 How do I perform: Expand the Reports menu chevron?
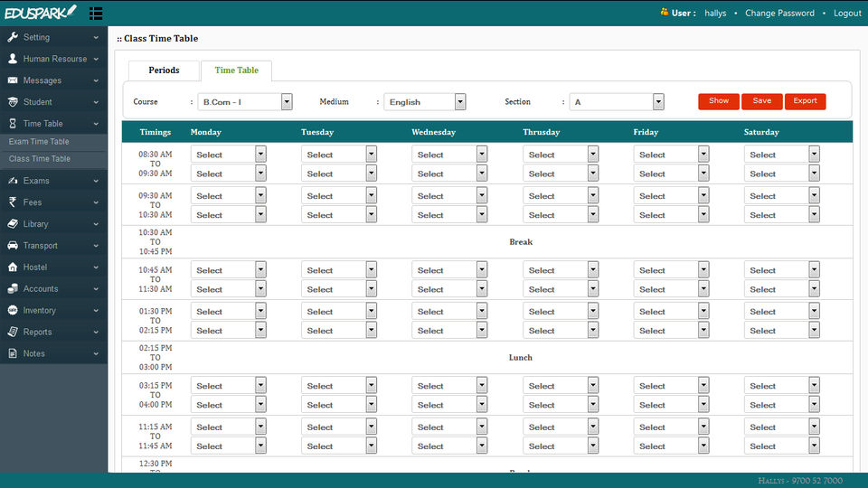[x=96, y=332]
